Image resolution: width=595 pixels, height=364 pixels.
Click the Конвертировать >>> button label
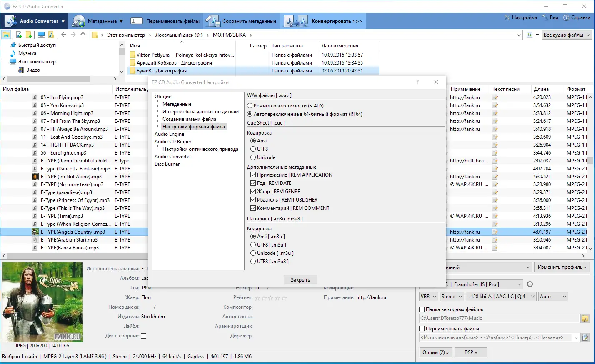click(337, 21)
